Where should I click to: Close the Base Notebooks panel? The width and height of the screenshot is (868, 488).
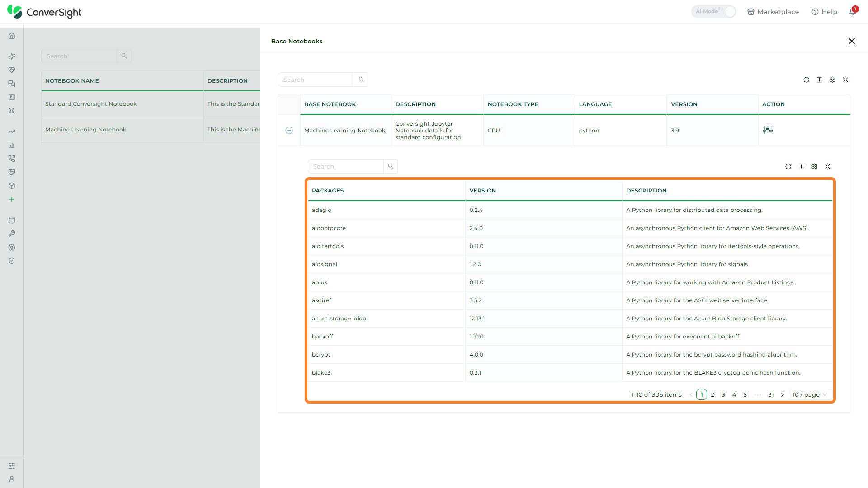tap(852, 41)
